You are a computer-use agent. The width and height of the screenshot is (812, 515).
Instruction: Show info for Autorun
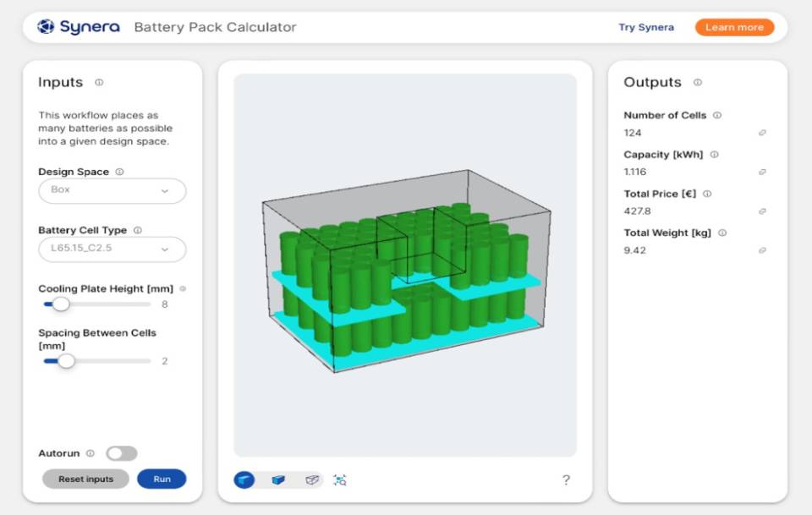click(x=91, y=453)
